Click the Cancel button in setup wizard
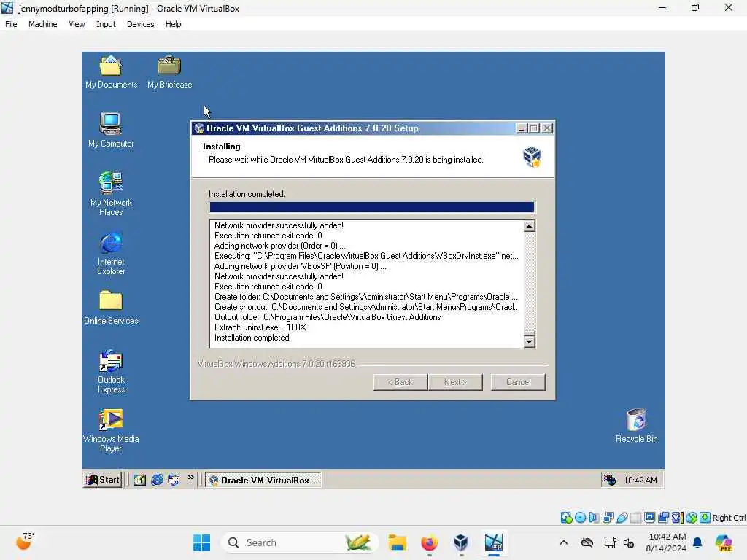Viewport: 747px width, 560px height. coord(519,382)
